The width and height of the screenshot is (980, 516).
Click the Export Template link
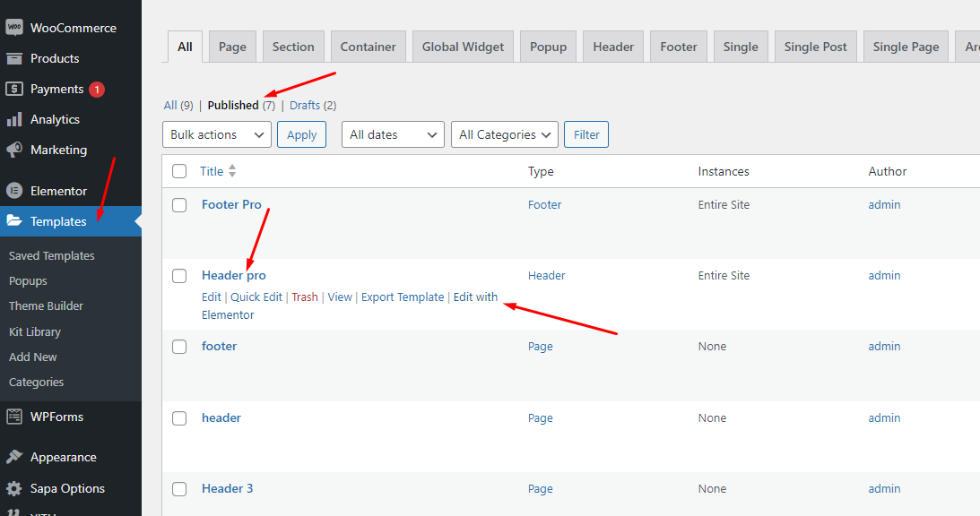point(403,297)
